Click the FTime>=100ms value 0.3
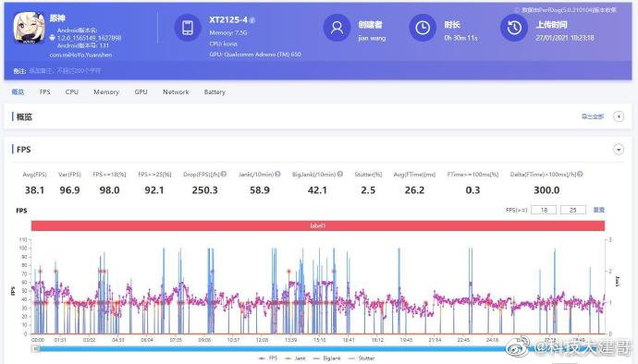 point(472,190)
